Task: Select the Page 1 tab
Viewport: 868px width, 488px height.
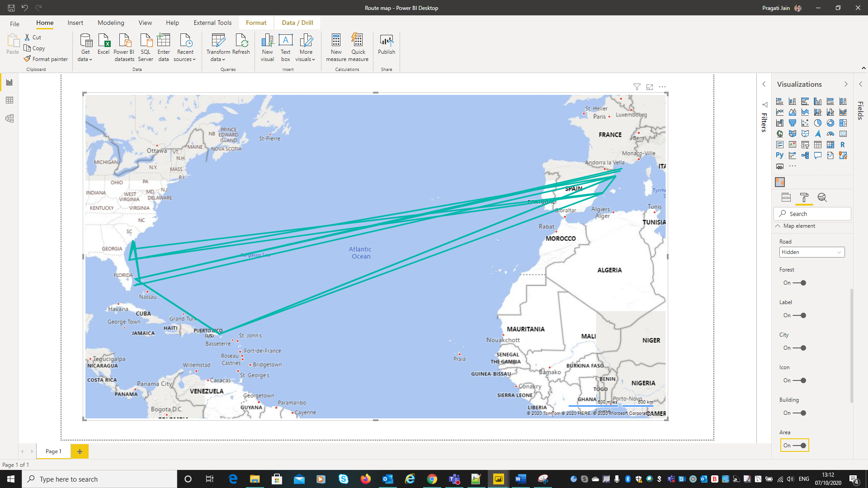Action: coord(53,451)
